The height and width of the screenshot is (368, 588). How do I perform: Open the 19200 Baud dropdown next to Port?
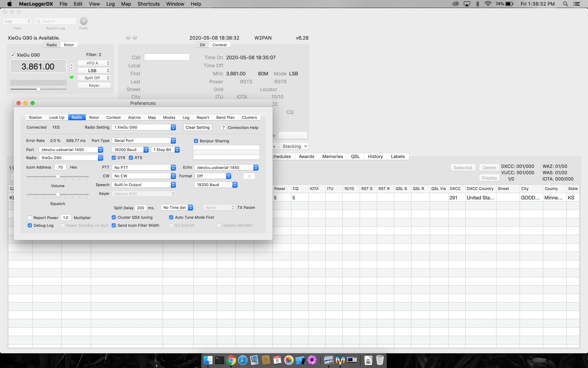130,150
